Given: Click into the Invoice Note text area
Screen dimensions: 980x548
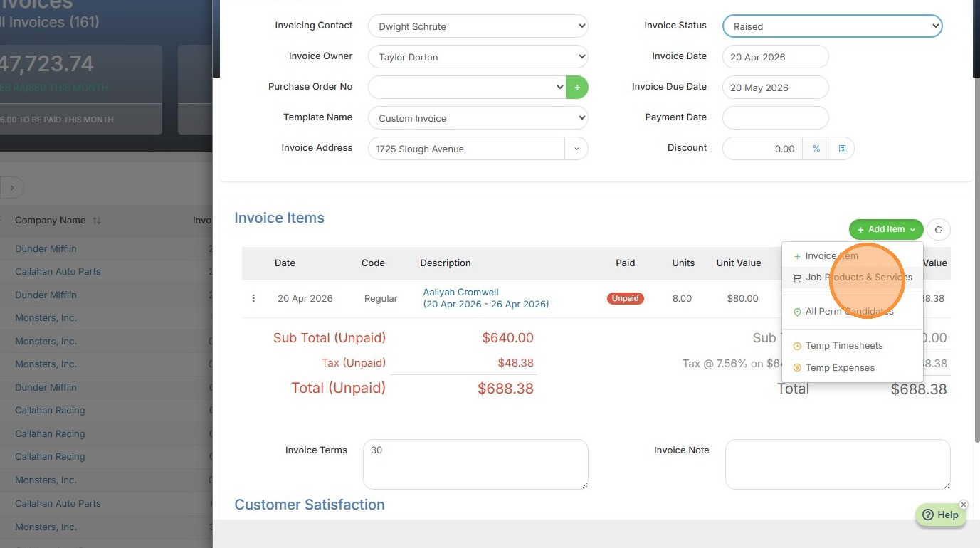Looking at the screenshot, I should pos(837,464).
